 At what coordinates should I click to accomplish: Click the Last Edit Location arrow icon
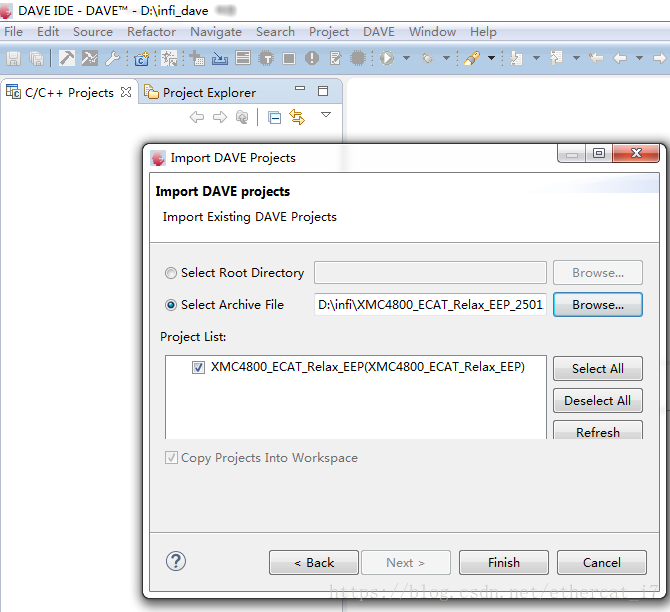tap(596, 58)
